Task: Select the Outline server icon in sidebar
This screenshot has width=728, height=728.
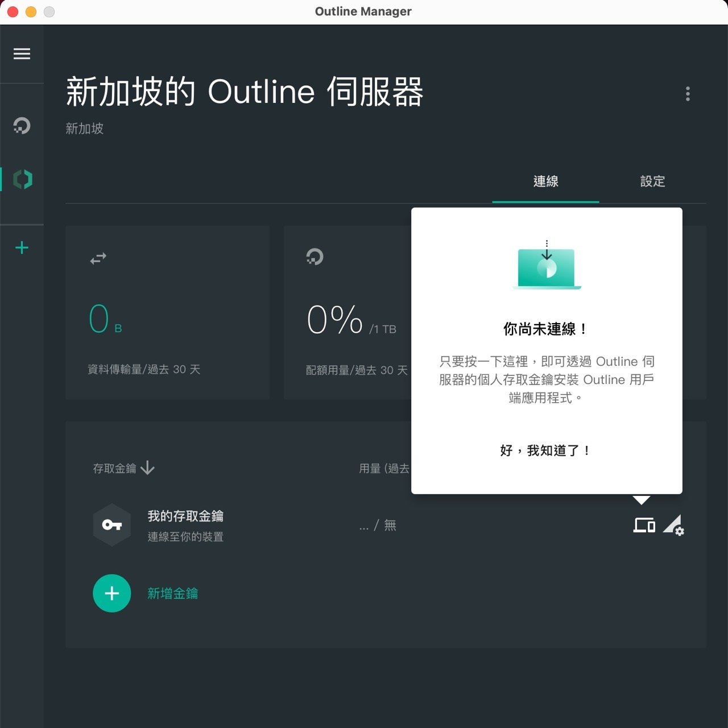Action: click(x=23, y=179)
